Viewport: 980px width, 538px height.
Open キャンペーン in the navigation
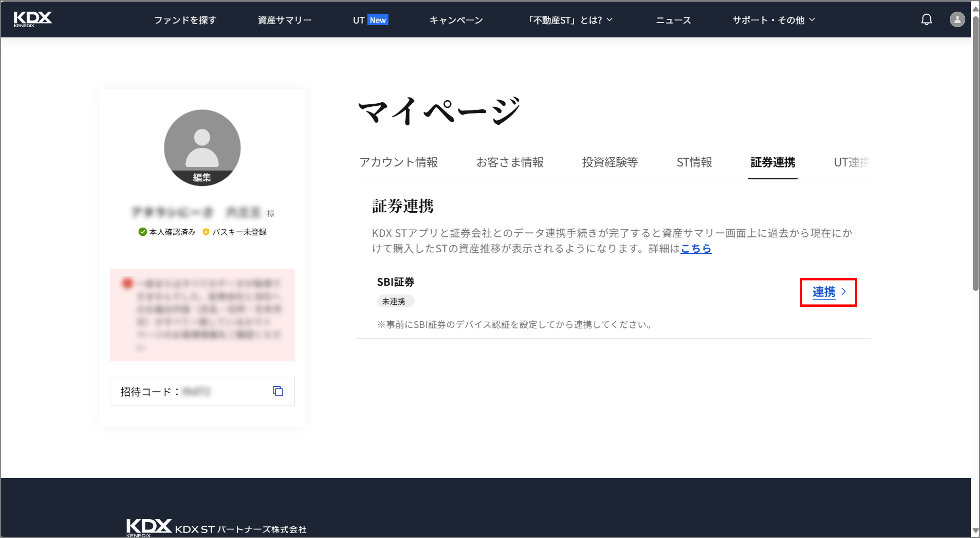[456, 20]
